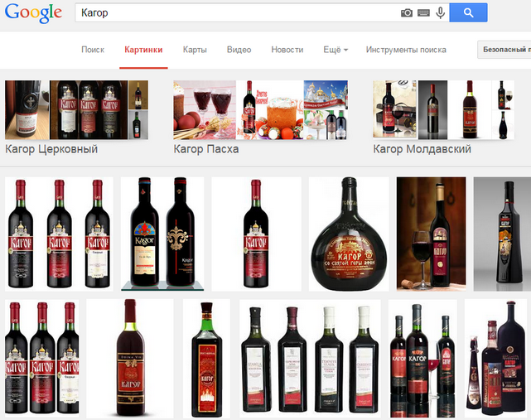
Task: Open the Безопасный поиск dropdown
Action: coord(504,50)
